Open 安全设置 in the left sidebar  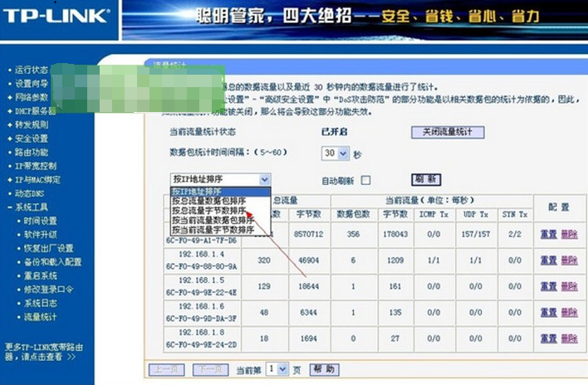coord(32,139)
